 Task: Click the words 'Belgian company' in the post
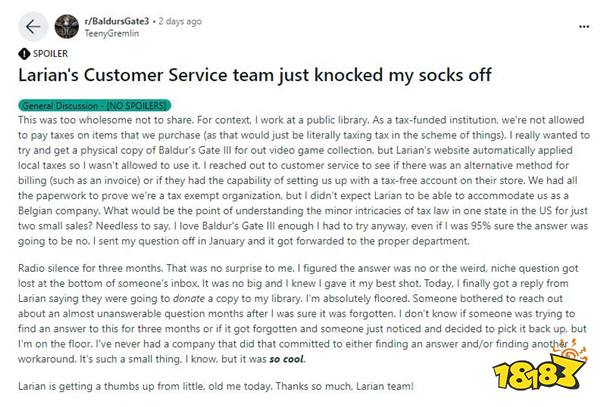(x=59, y=211)
